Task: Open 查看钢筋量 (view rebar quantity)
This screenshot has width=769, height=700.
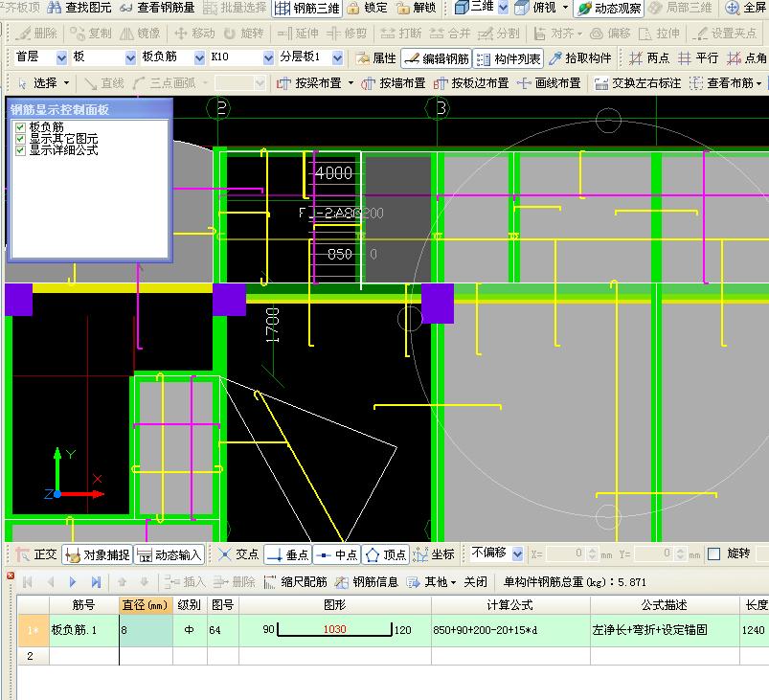Action: click(x=156, y=8)
